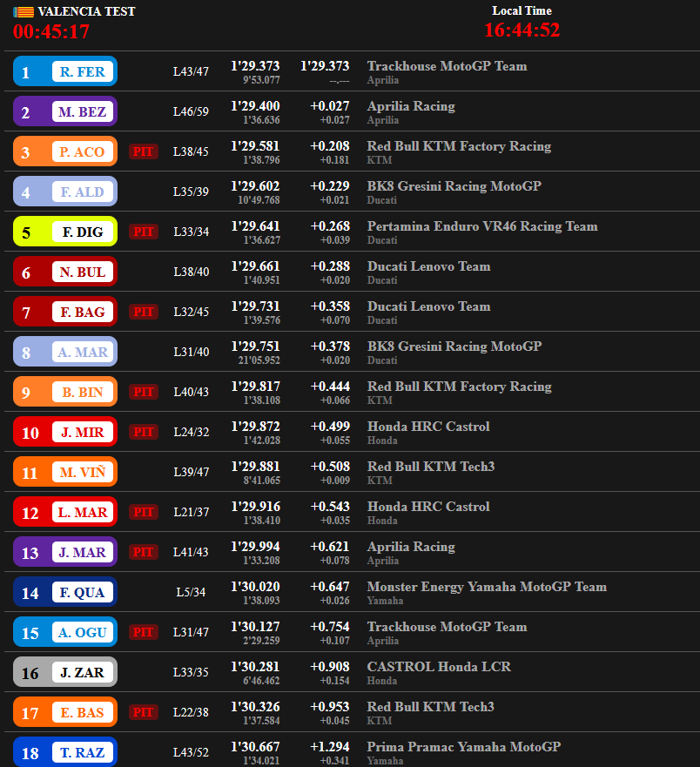Click Ducati Lenovo Team in N. BUL row
The height and width of the screenshot is (767, 700).
pyautogui.click(x=428, y=266)
